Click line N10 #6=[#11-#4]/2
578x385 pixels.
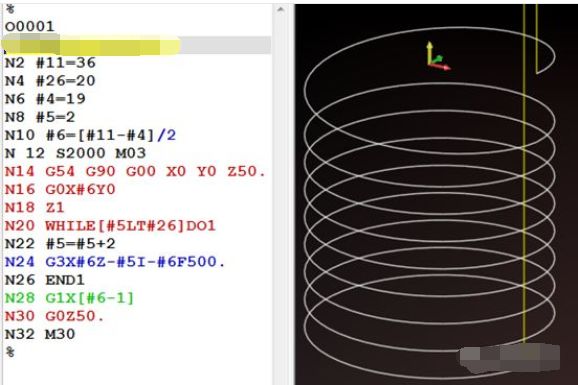tap(90, 135)
